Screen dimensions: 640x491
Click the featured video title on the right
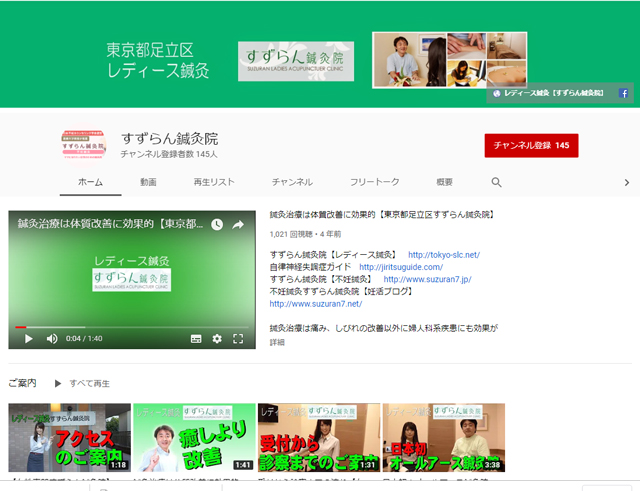[382, 214]
